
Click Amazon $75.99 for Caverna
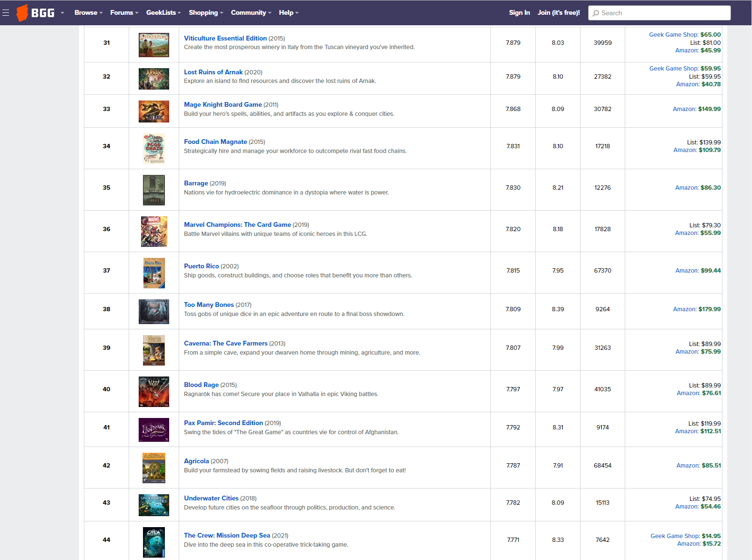pyautogui.click(x=698, y=351)
